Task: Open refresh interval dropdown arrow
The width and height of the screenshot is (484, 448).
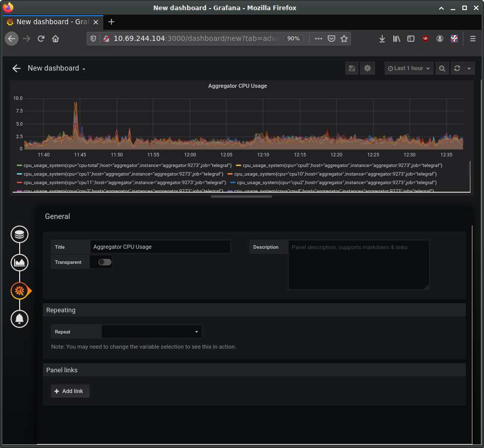Action: click(469, 68)
